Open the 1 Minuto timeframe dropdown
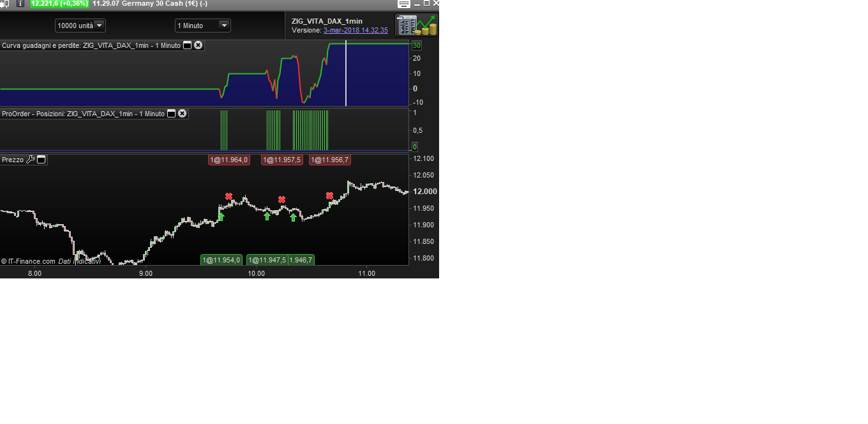 pyautogui.click(x=202, y=26)
